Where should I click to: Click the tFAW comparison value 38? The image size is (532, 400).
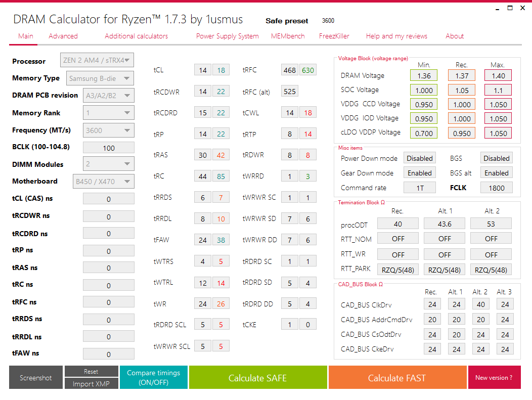click(x=221, y=240)
